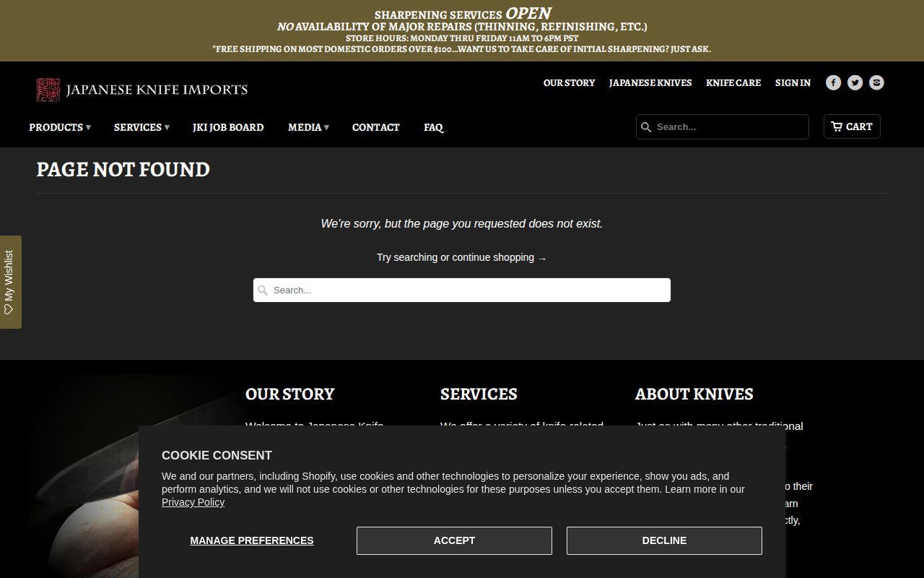This screenshot has height=578, width=924.
Task: Click the heart icon on the My Wishlist tab
Action: pyautogui.click(x=9, y=306)
